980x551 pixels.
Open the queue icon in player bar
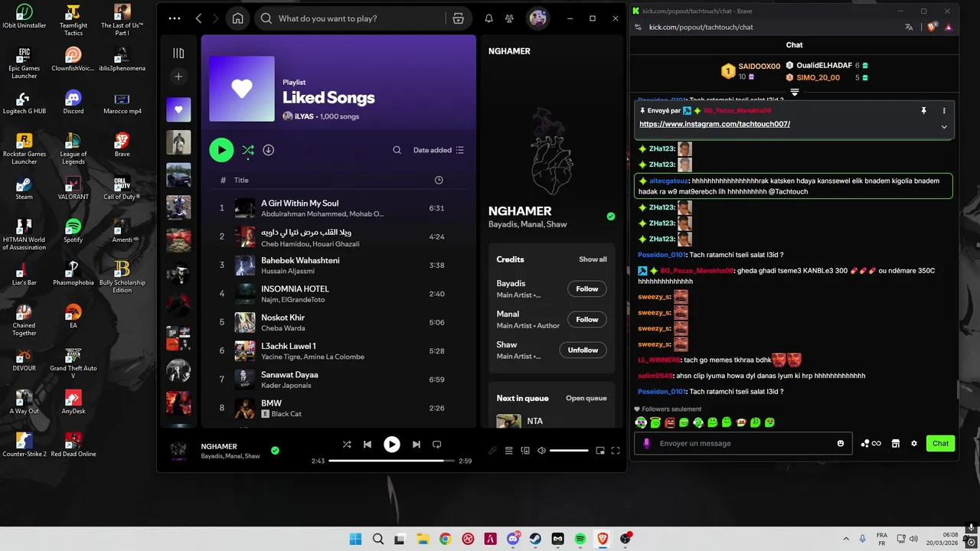(x=508, y=451)
